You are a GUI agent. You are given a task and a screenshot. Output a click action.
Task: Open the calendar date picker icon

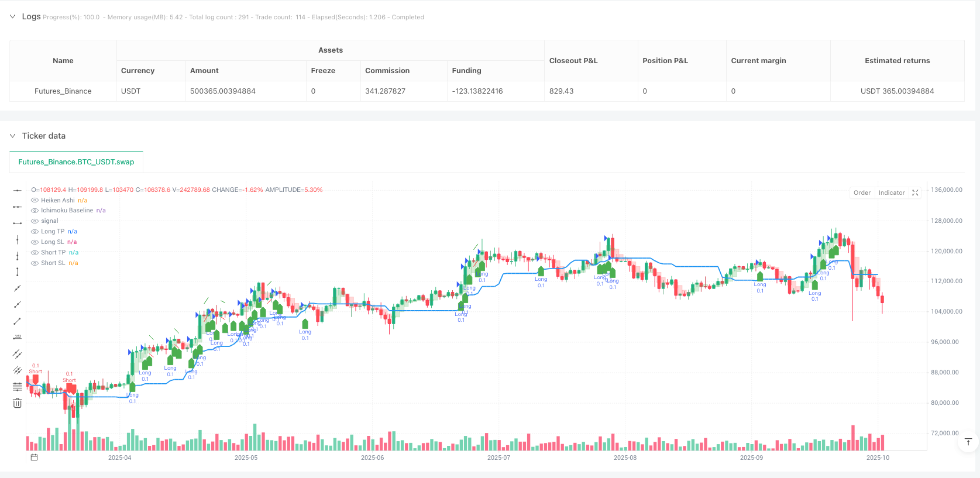click(x=34, y=458)
